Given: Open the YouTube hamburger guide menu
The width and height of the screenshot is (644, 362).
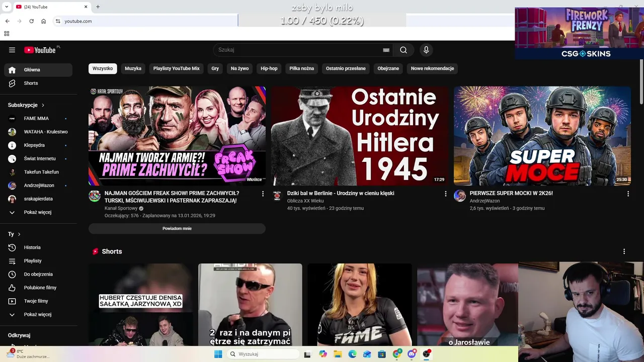Looking at the screenshot, I should click(x=12, y=50).
